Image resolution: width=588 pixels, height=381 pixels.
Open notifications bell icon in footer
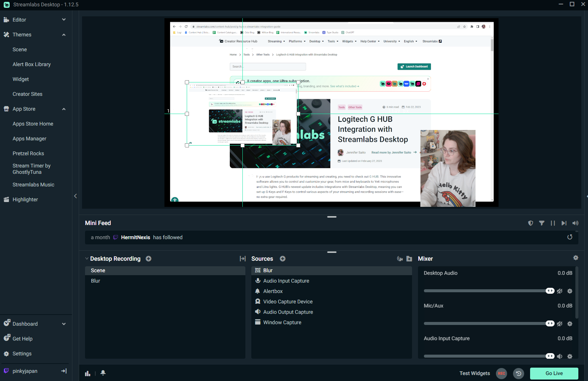point(103,373)
